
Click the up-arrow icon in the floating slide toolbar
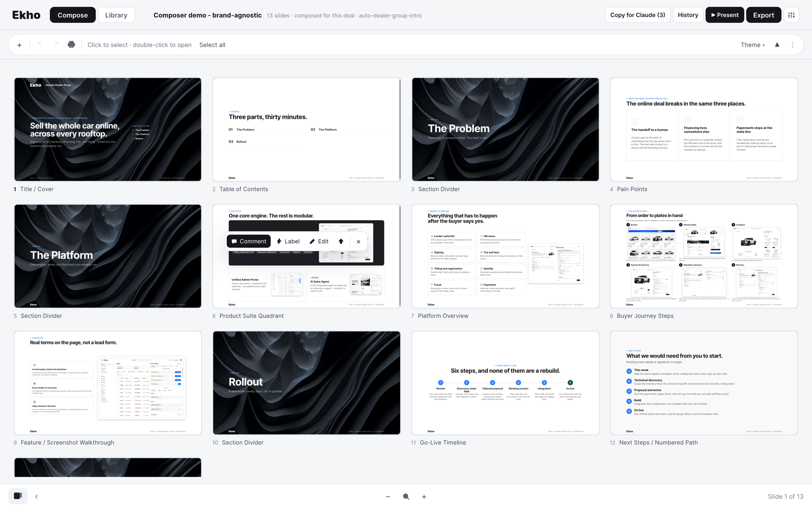[341, 241]
